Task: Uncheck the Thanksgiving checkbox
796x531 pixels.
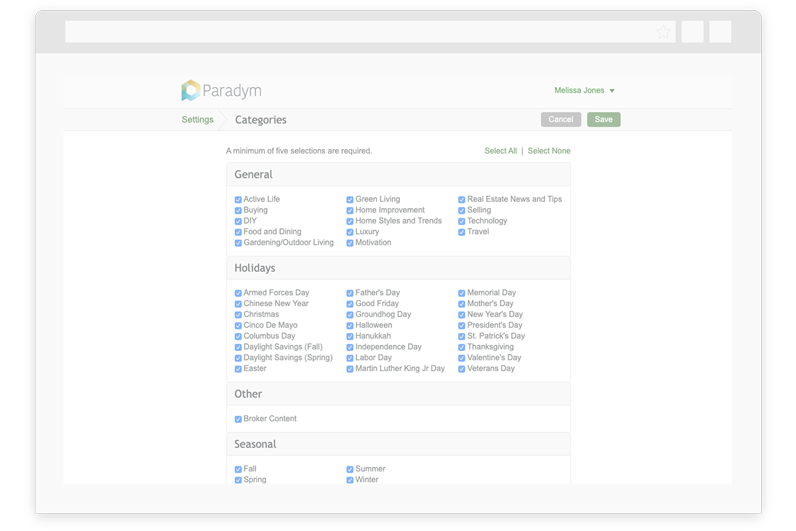Action: (461, 347)
